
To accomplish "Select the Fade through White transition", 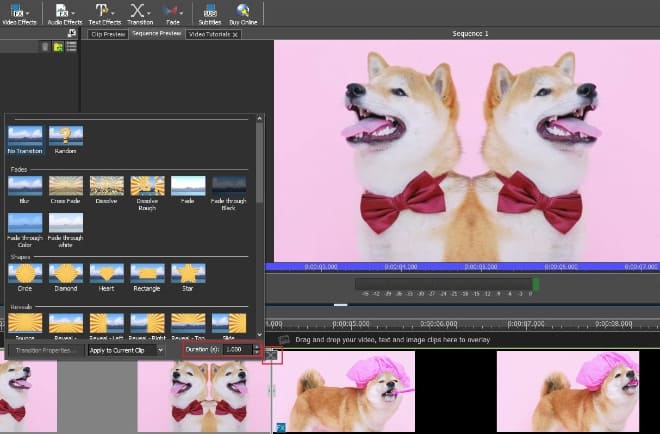I will (65, 230).
